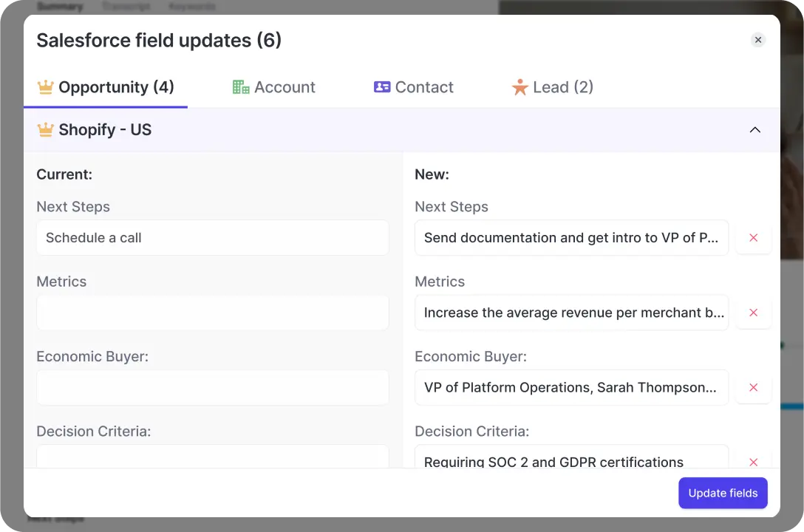The width and height of the screenshot is (804, 532).
Task: Click the 'New:' column heading
Action: 432,175
